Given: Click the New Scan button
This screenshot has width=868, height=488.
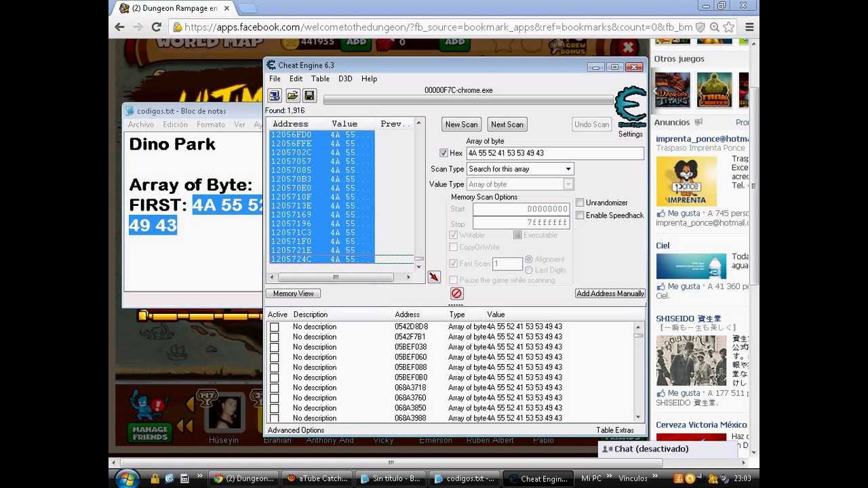Looking at the screenshot, I should 461,125.
